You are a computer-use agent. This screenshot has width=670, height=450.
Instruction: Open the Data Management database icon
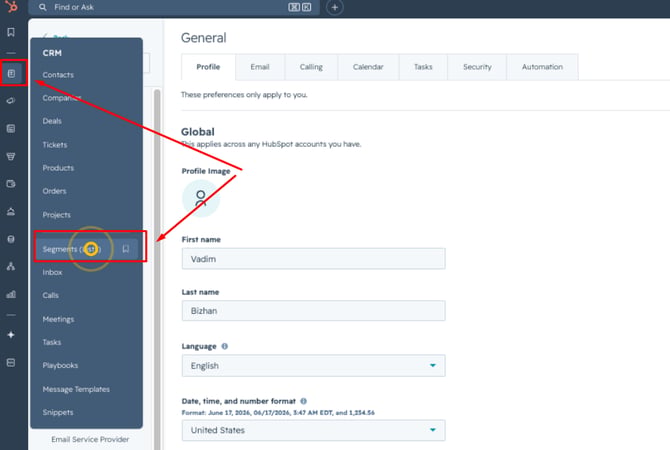(x=11, y=239)
